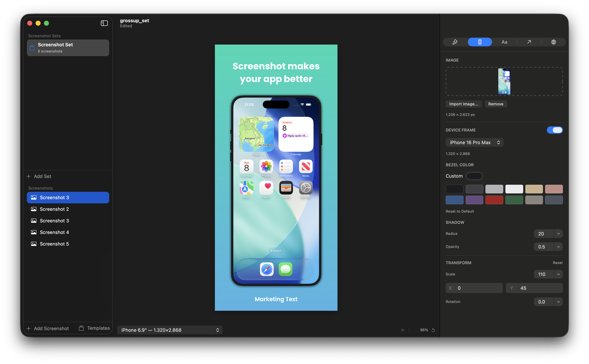589x364 pixels.
Task: Click Add Screenshot plus icon
Action: click(29, 328)
